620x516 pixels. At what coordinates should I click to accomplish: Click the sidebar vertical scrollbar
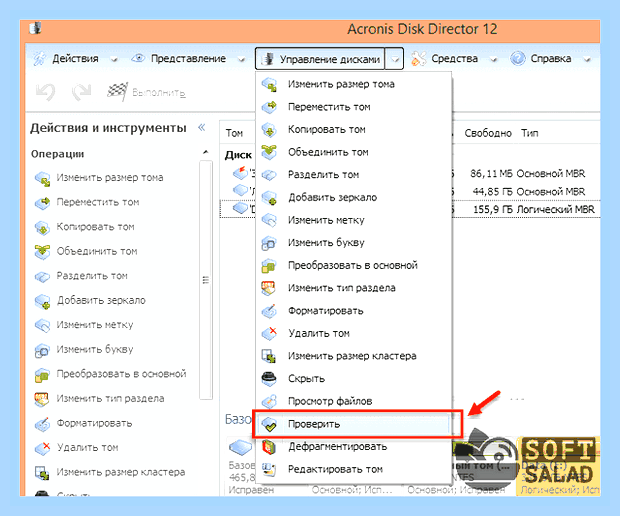coord(206,280)
